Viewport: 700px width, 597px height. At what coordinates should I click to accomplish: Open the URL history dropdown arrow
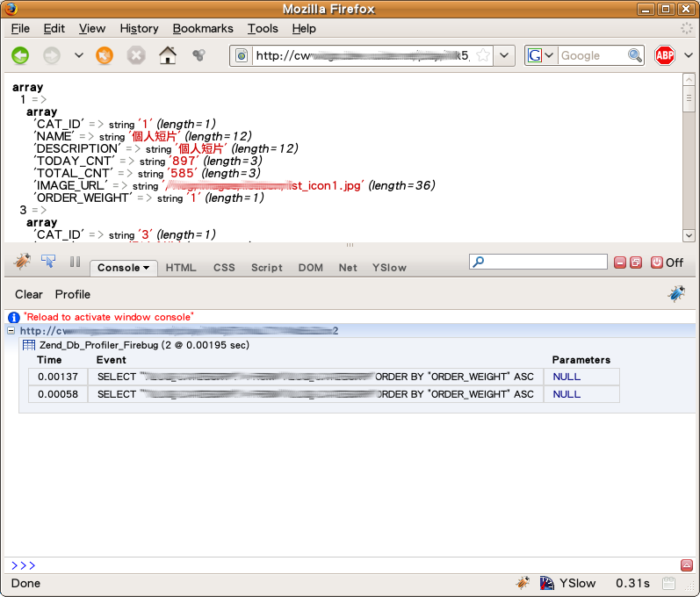point(504,55)
